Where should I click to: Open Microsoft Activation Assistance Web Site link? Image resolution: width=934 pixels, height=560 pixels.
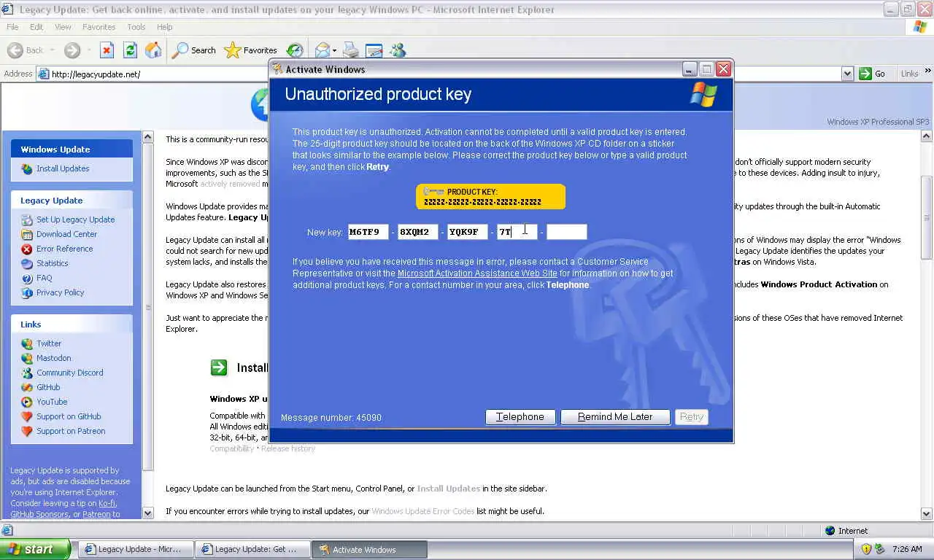point(477,273)
